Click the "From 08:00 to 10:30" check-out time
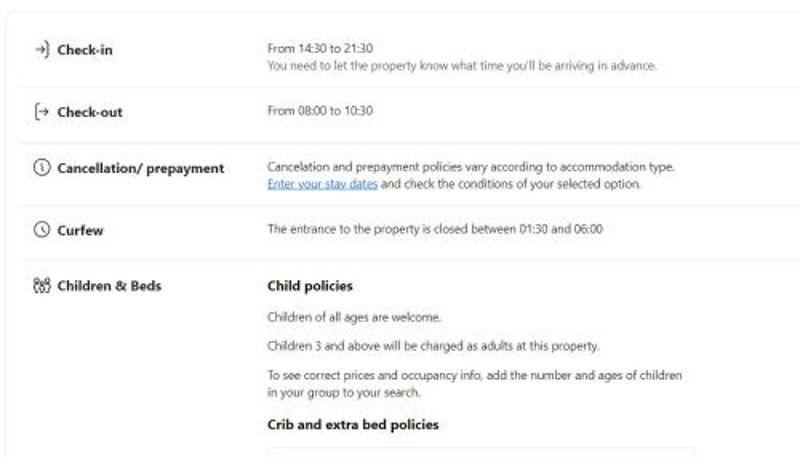The width and height of the screenshot is (800, 458). pos(320,111)
